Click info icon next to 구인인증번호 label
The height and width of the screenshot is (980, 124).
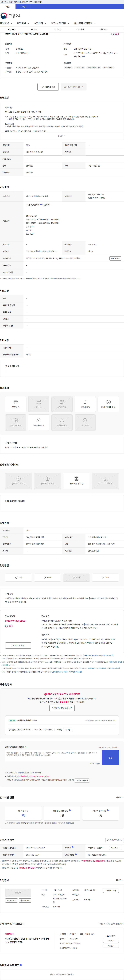pos(76,855)
